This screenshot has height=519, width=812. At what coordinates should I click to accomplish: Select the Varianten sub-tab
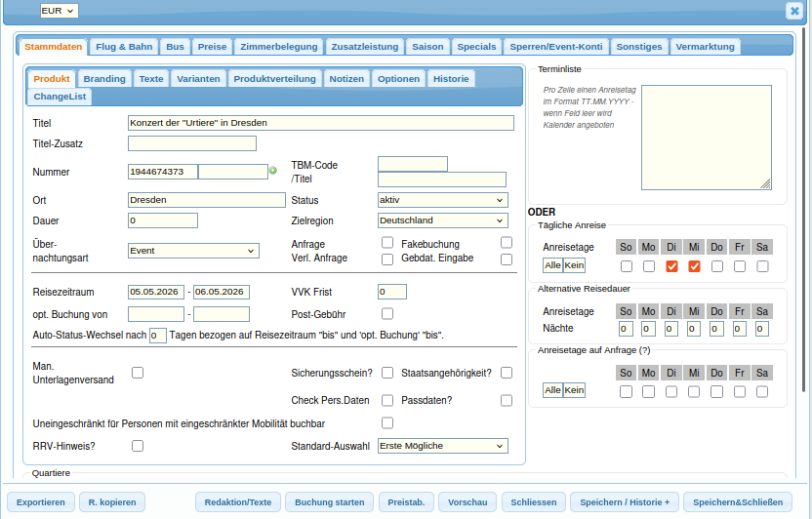[x=198, y=78]
